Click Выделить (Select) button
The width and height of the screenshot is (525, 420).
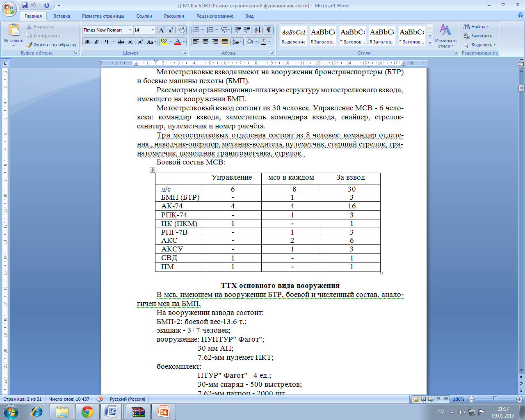tap(480, 45)
